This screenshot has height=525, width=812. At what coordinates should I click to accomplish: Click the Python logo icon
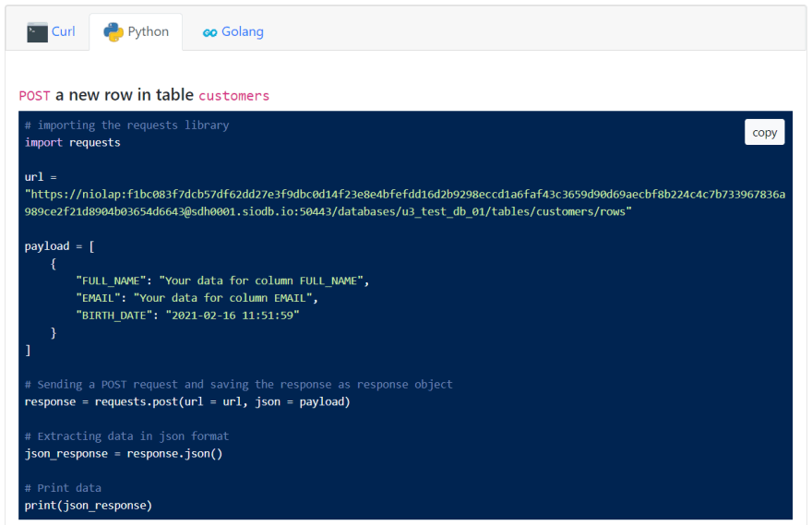coord(113,32)
